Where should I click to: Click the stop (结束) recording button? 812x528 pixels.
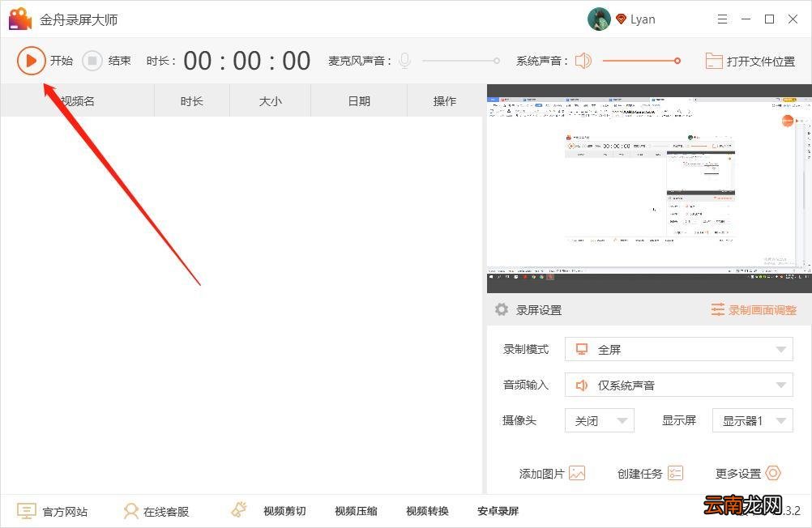point(92,61)
